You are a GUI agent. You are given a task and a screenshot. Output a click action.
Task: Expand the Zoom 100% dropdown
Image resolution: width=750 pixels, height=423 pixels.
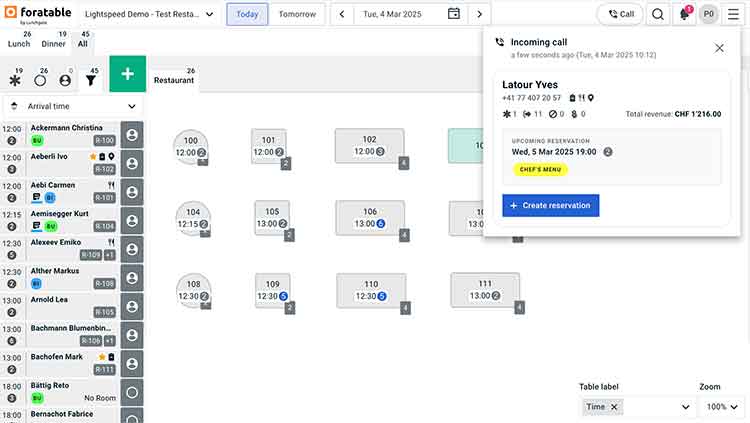click(x=722, y=407)
